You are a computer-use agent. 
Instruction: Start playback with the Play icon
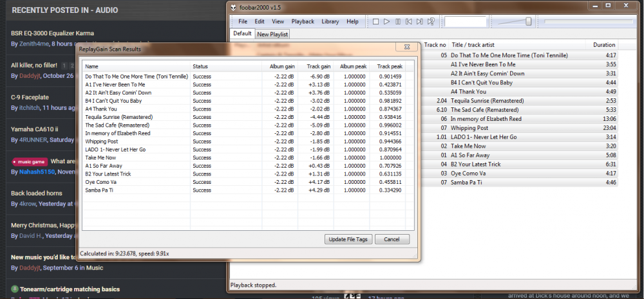tap(386, 22)
